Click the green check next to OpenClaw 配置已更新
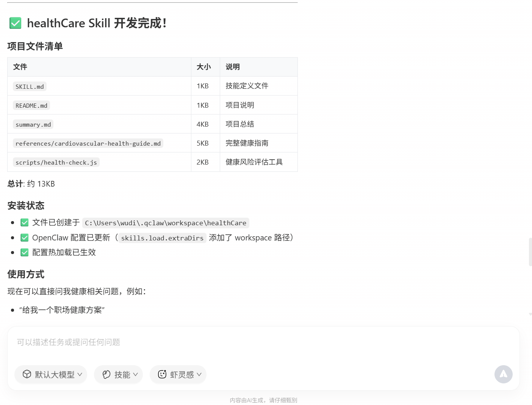 (24, 237)
